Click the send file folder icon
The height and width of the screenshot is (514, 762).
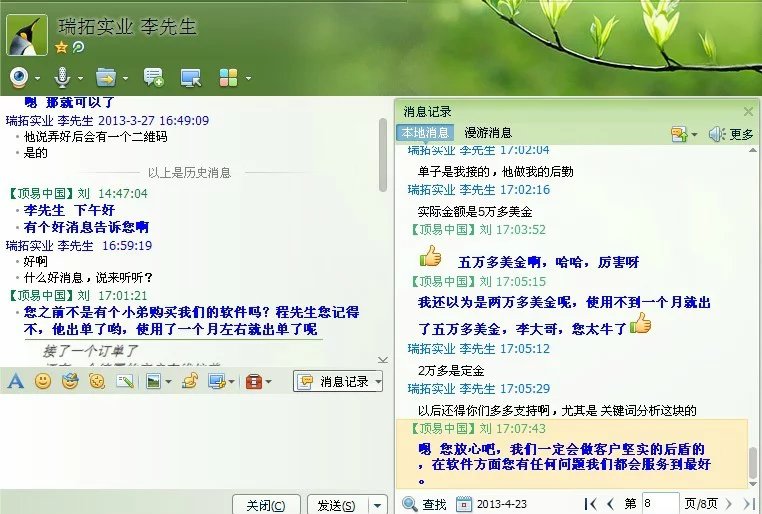[x=106, y=77]
